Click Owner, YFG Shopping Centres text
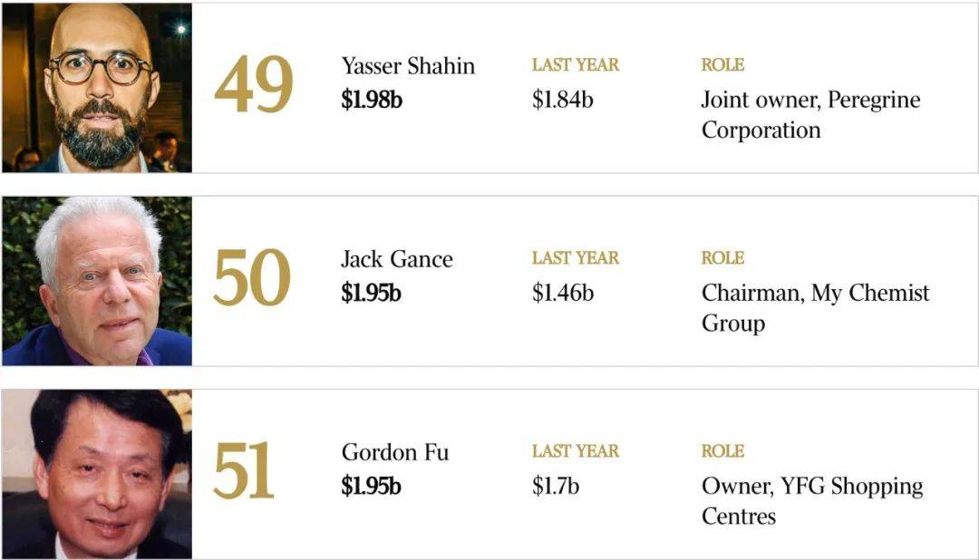 [811, 501]
